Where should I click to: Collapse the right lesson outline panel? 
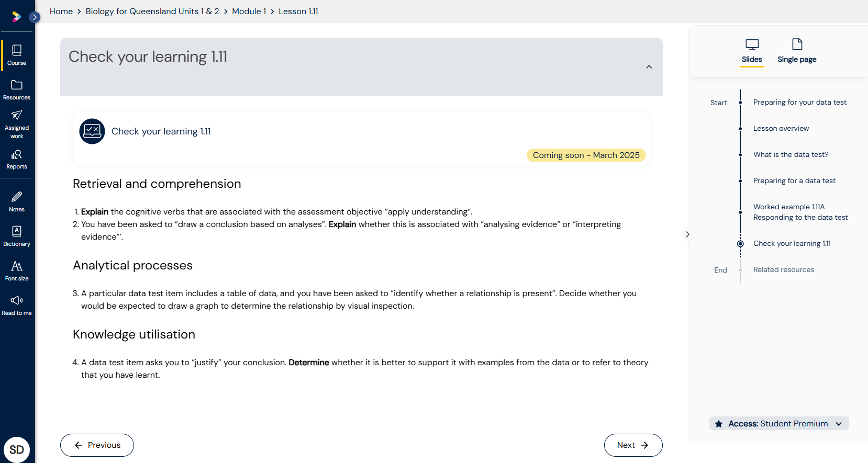[687, 234]
